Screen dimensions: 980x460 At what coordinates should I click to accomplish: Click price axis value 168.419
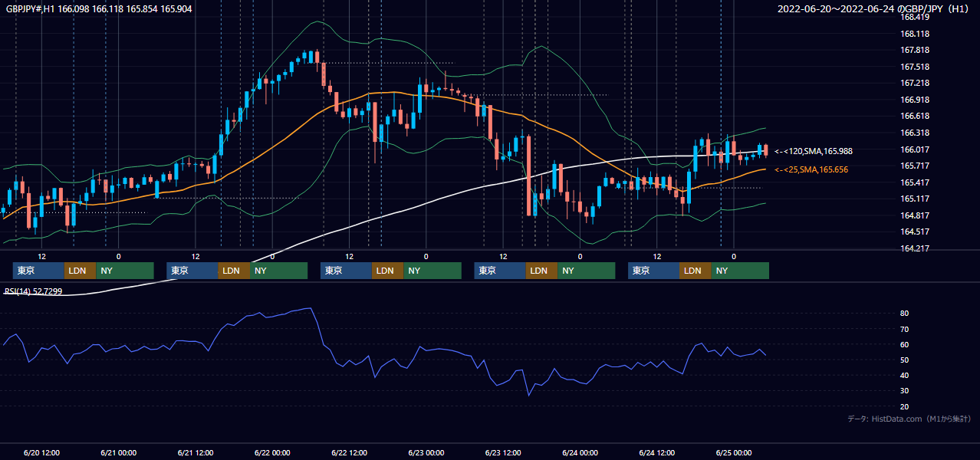click(914, 17)
